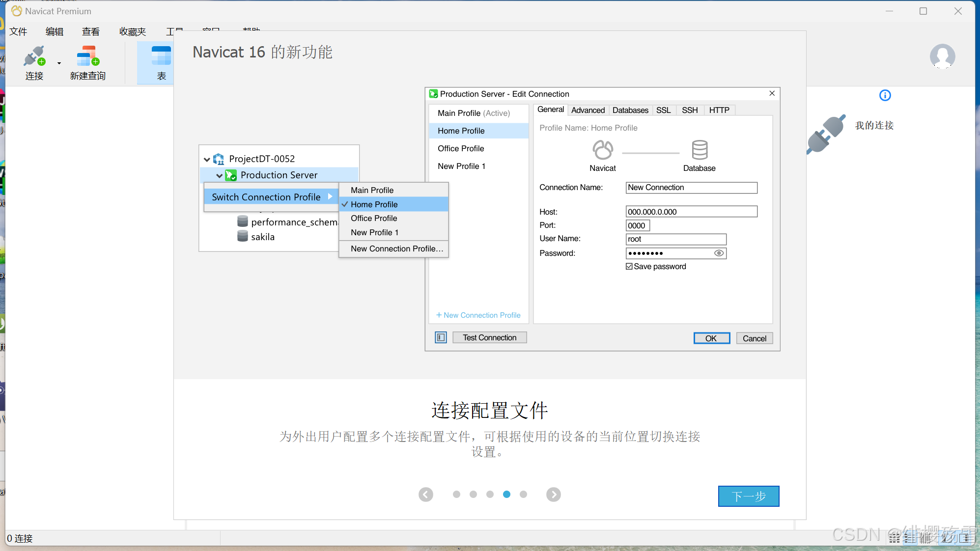Close the Edit Connection dialog
Image resolution: width=980 pixels, height=551 pixels.
click(x=772, y=93)
